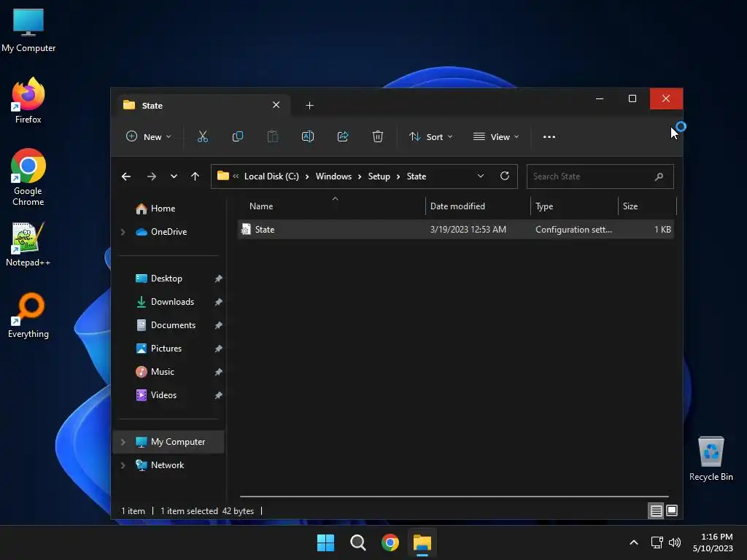The height and width of the screenshot is (560, 747).
Task: Sort by Name column header
Action: [x=335, y=206]
